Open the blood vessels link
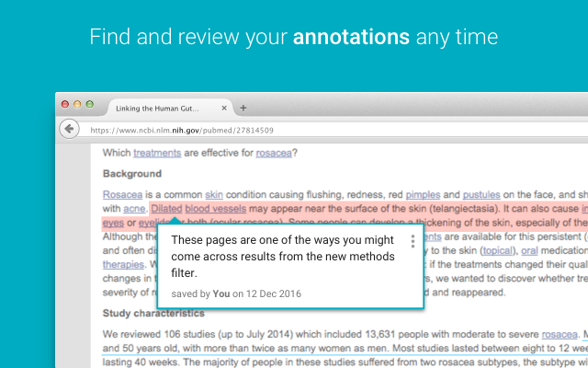588x368 pixels. pos(216,209)
